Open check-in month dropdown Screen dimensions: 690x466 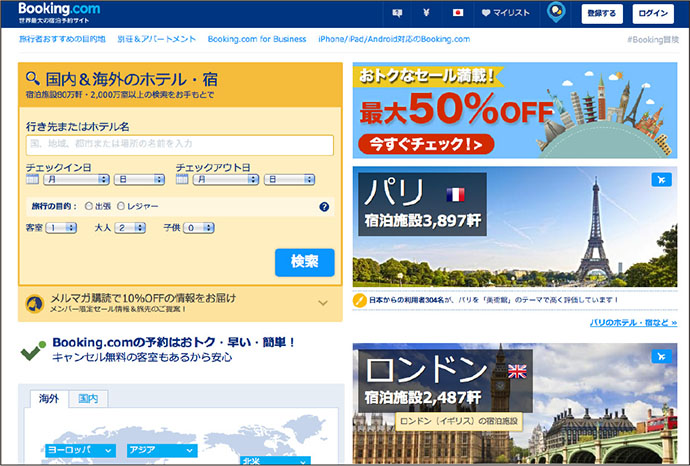(x=76, y=180)
